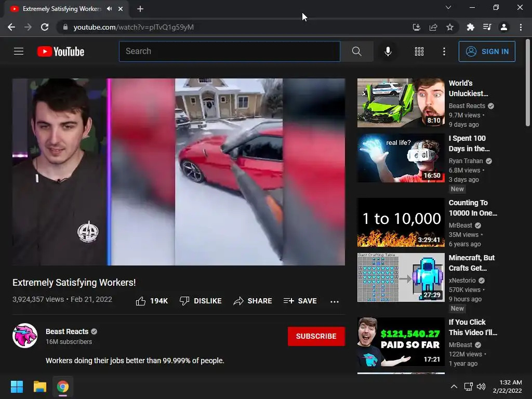Like the video with the thumbs-up icon
532x399 pixels.
(140, 301)
